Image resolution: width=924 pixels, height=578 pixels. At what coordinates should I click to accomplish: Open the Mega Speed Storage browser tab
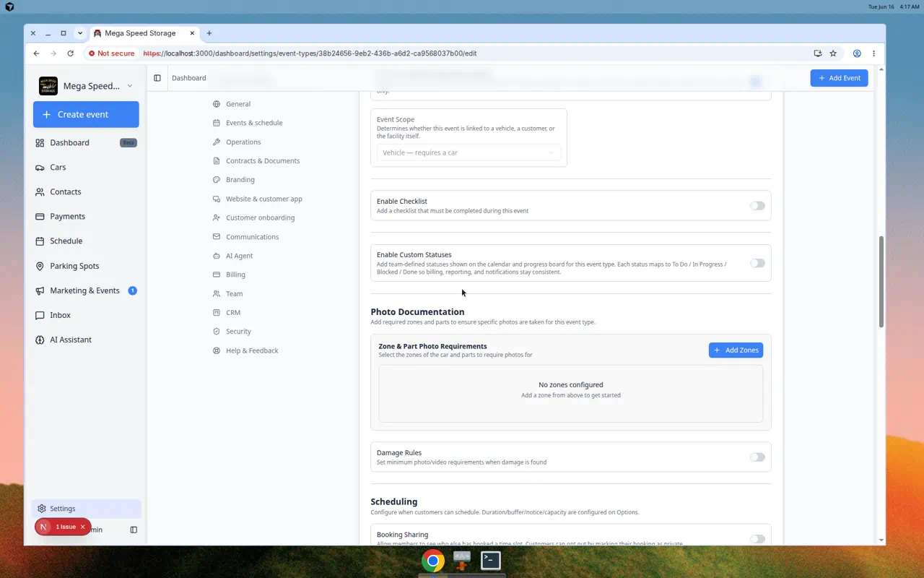[143, 33]
